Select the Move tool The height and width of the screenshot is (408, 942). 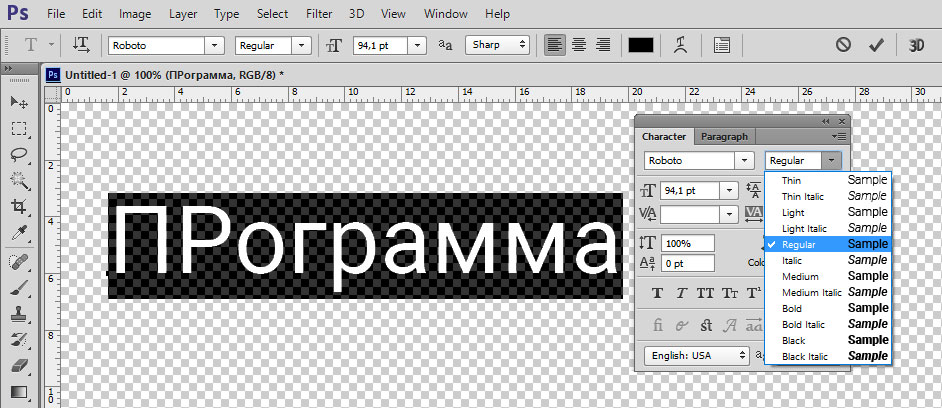click(x=19, y=102)
